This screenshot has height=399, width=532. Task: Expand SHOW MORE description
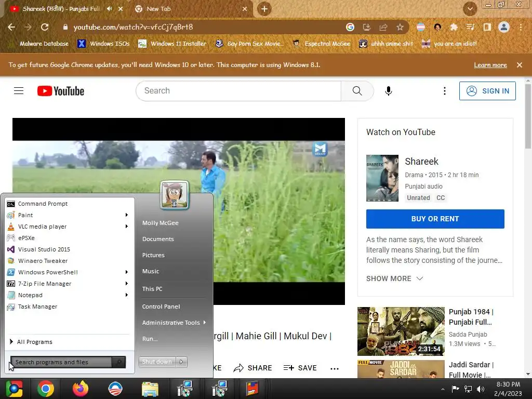[395, 278]
